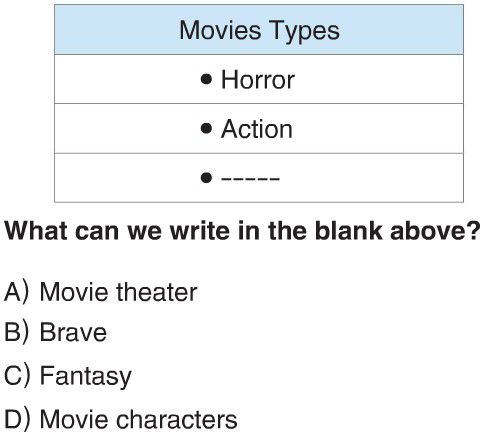
Task: Click the Horror row in table
Action: (x=259, y=79)
